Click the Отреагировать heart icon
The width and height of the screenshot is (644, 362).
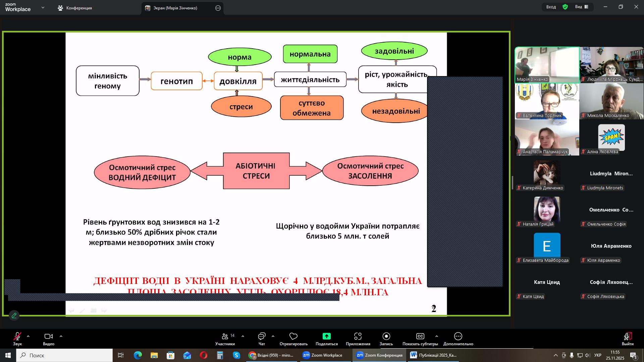click(x=293, y=337)
